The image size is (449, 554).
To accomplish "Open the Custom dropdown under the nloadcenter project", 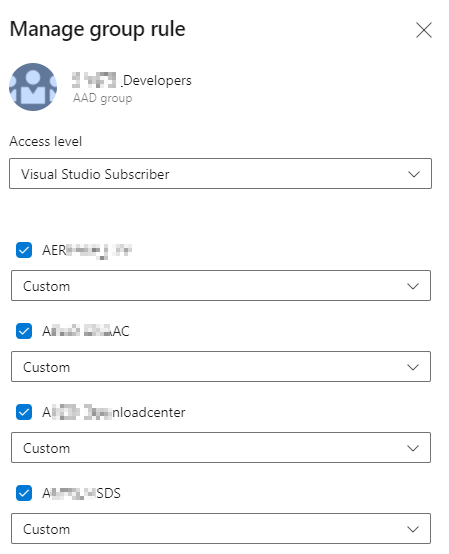I will point(221,447).
